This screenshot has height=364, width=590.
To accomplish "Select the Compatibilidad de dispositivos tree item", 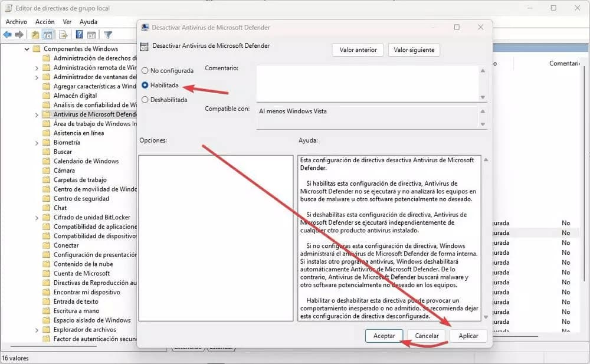I will point(95,236).
